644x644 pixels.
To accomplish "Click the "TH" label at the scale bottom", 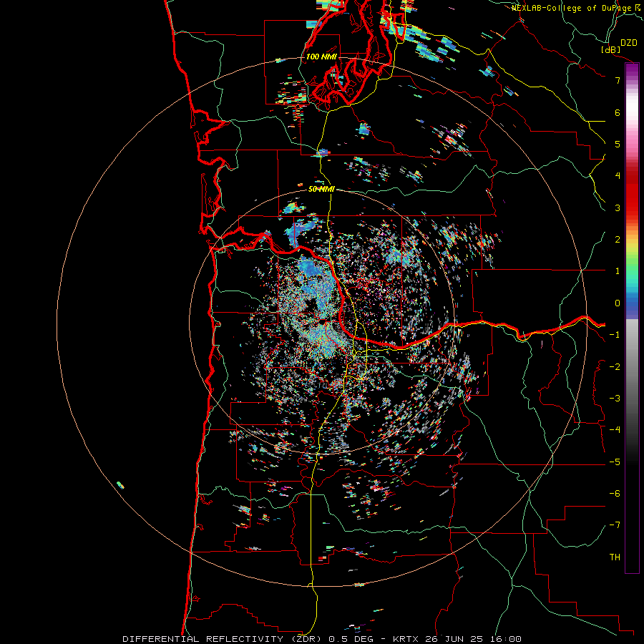I will (x=615, y=557).
